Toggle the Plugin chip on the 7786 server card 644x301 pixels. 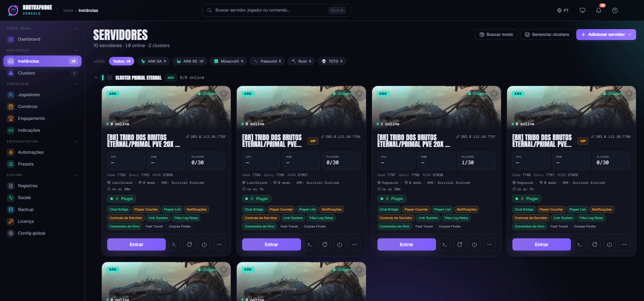tap(527, 199)
